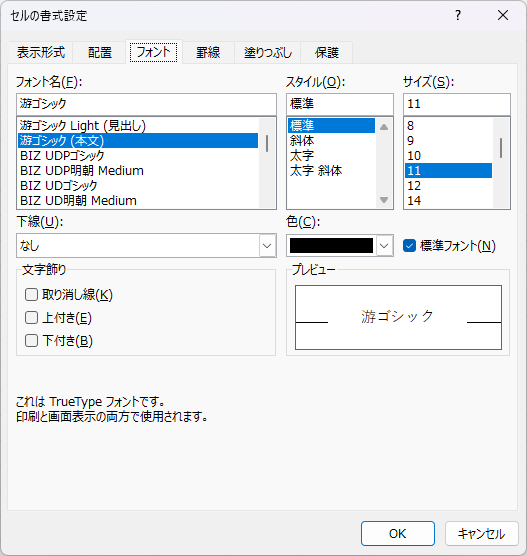Enable the 取り消し線 strikethrough checkbox
This screenshot has width=527, height=556.
click(31, 294)
